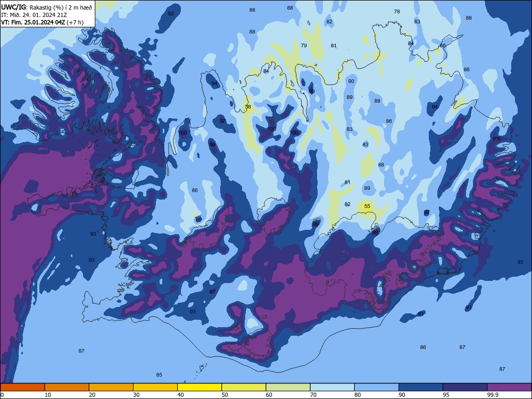Click the navy 95–99.9 legend swatch
The height and width of the screenshot is (399, 532).
pos(465,387)
